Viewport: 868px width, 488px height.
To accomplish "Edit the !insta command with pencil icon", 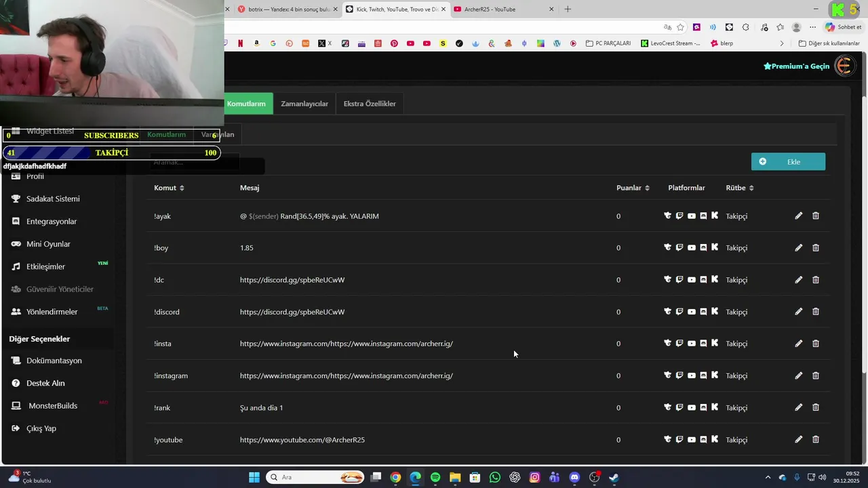I will [798, 344].
